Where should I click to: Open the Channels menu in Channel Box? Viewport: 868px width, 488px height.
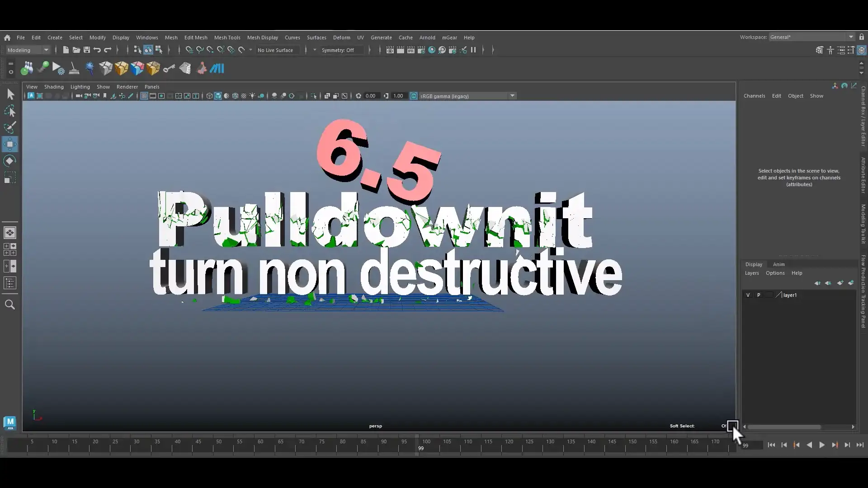click(754, 96)
